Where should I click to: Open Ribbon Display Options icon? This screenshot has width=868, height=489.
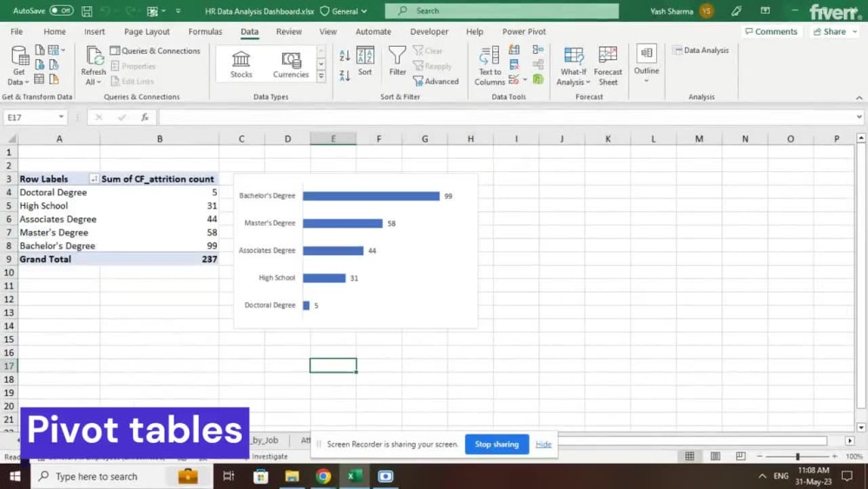tap(765, 10)
